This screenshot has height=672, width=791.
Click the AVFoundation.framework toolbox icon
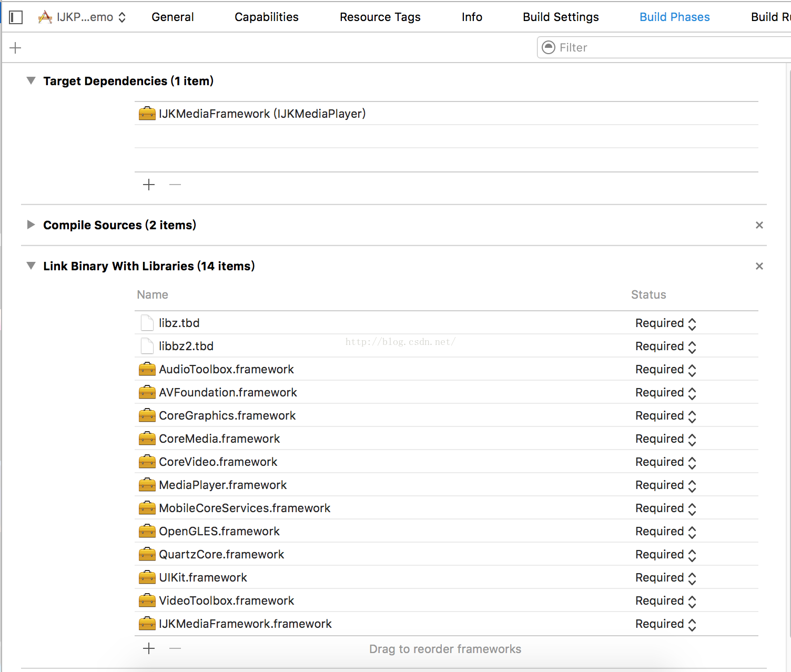147,392
